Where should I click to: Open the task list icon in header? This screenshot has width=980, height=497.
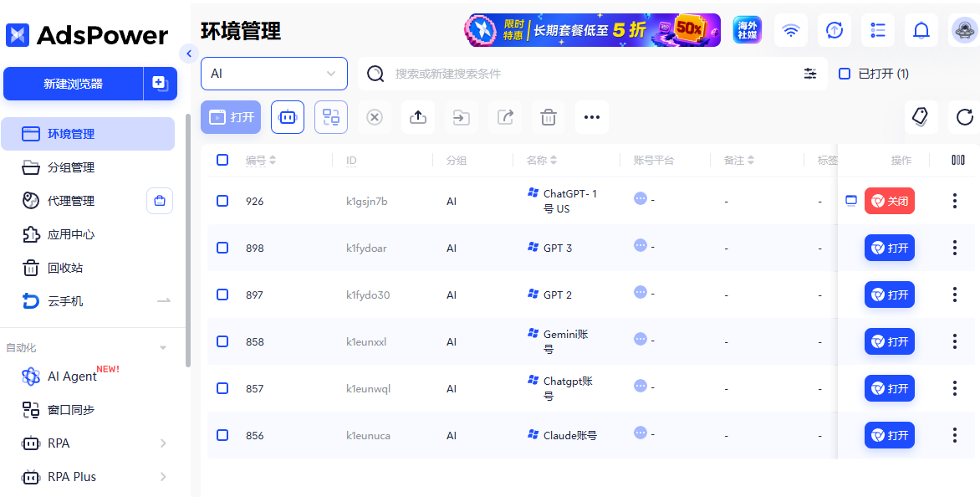pos(878,30)
